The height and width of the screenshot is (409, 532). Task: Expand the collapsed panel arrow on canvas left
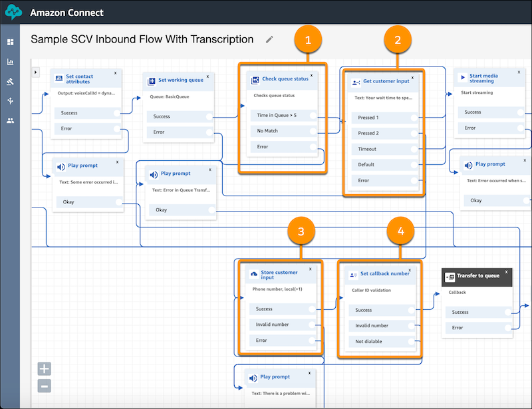tap(35, 72)
